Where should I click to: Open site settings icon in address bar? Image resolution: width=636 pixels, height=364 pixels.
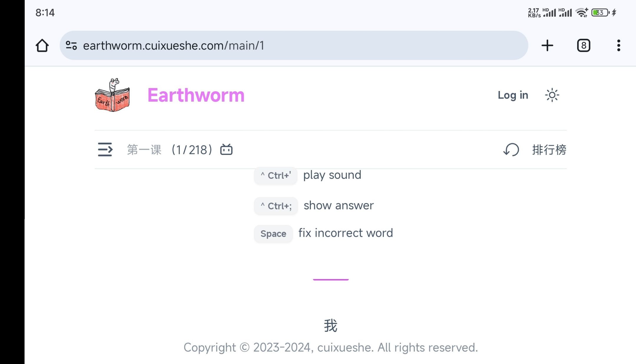(71, 46)
